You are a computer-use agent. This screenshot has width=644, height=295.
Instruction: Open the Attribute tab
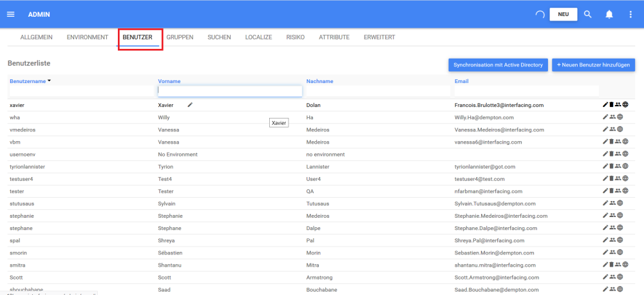click(x=334, y=37)
